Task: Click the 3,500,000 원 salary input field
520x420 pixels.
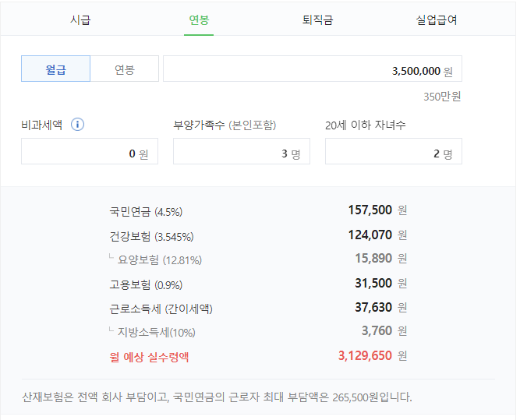Action: [x=313, y=69]
